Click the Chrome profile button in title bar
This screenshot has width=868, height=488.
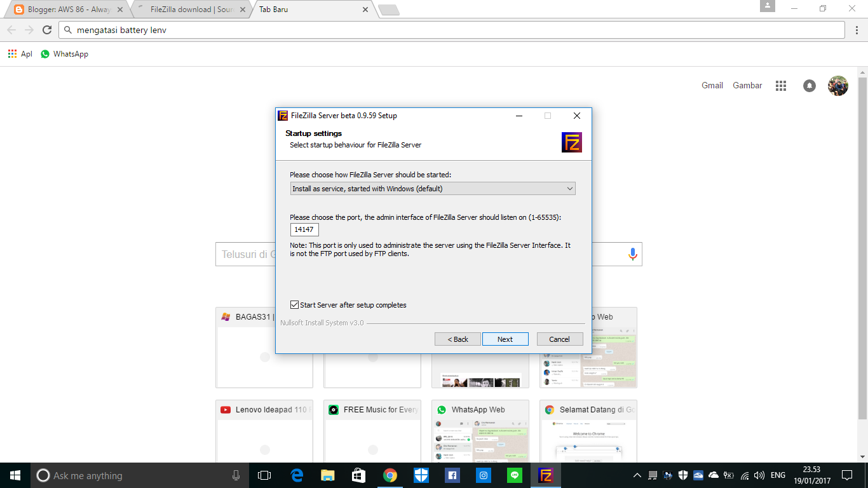[768, 6]
